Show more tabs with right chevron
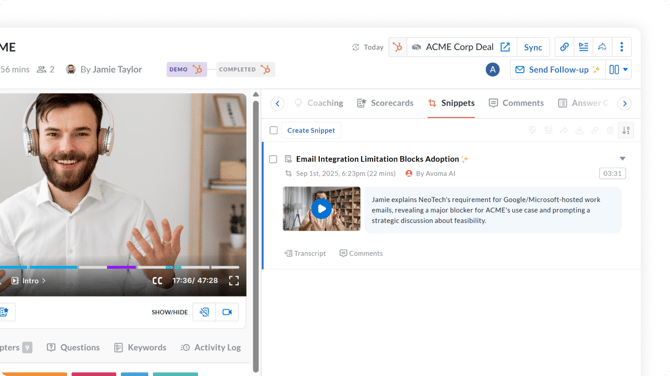This screenshot has width=670, height=376. [x=624, y=103]
